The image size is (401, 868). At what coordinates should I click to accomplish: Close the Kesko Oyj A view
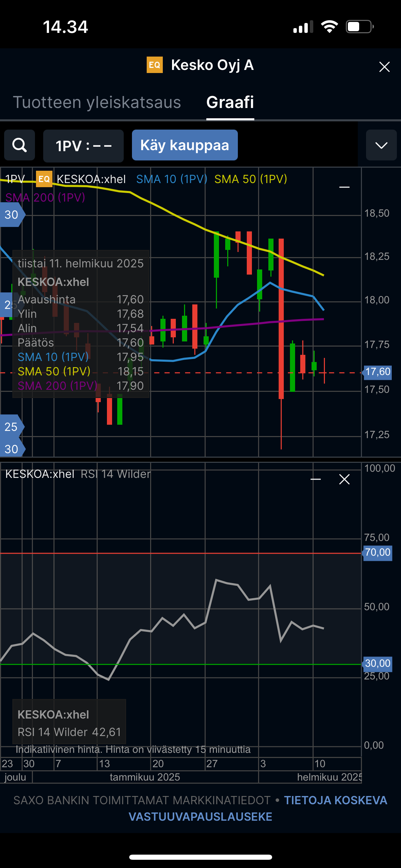pos(384,67)
